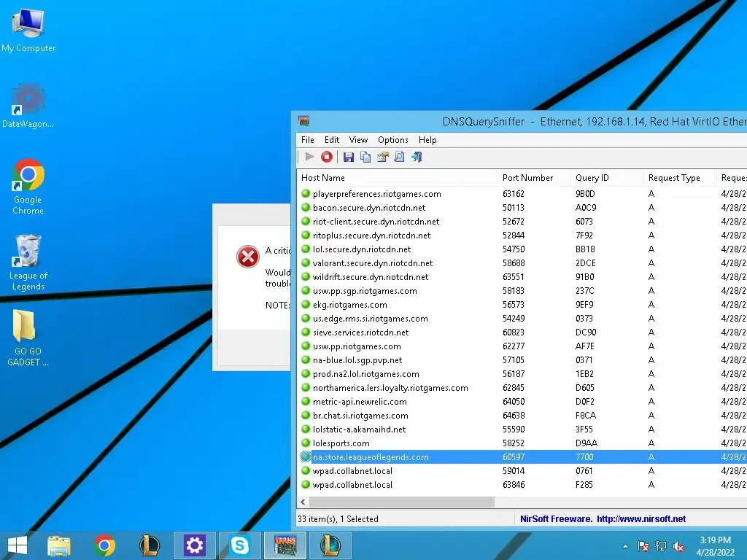Open the My Computer desktop icon
Image resolution: width=747 pixels, height=560 pixels.
(28, 29)
